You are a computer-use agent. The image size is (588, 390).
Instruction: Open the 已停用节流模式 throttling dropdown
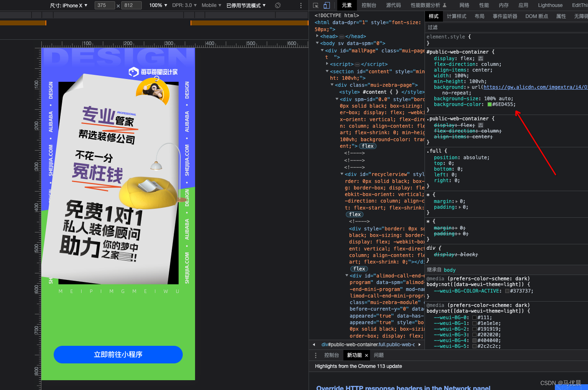(x=246, y=5)
